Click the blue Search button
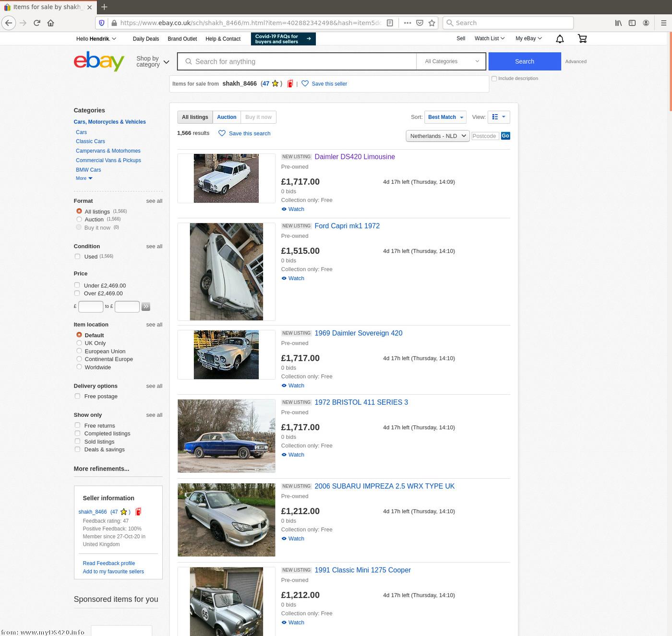Viewport: 672px width, 636px height. click(x=525, y=61)
